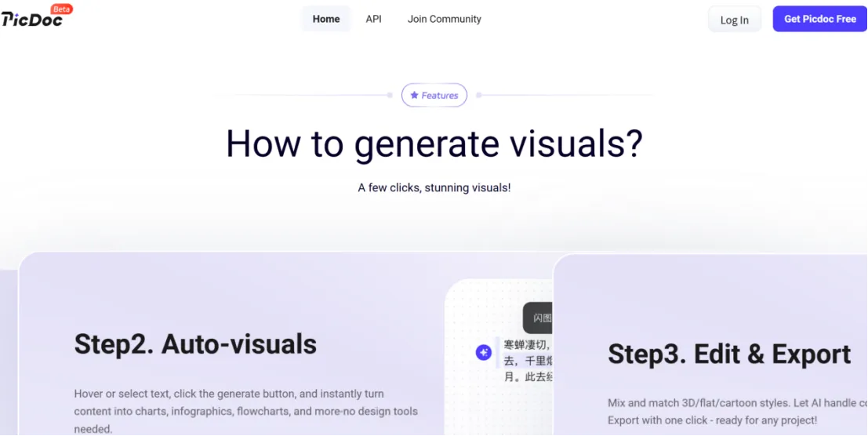
Task: Click the dot left of Features badge
Action: (x=390, y=95)
